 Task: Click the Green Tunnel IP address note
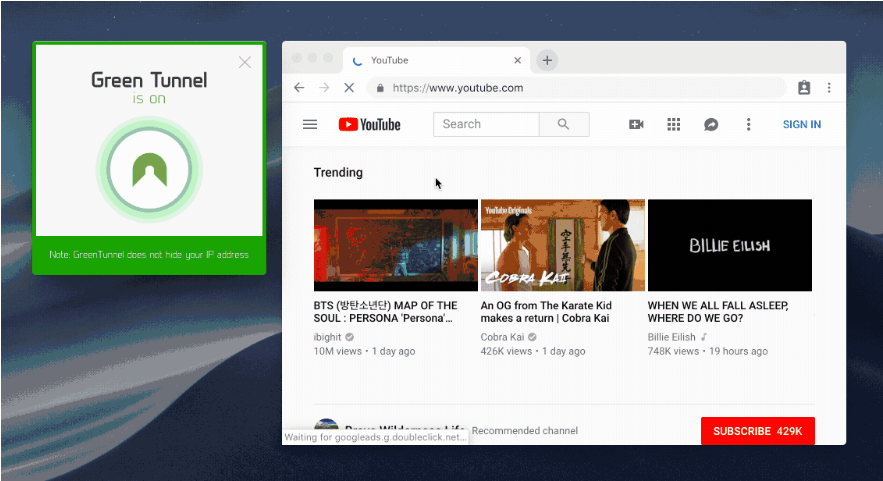click(149, 255)
